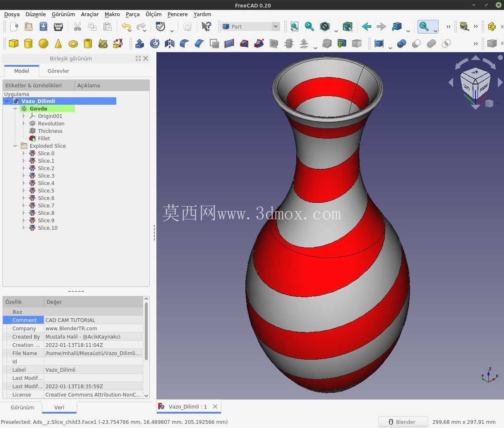Create a torus primitive

[73, 43]
